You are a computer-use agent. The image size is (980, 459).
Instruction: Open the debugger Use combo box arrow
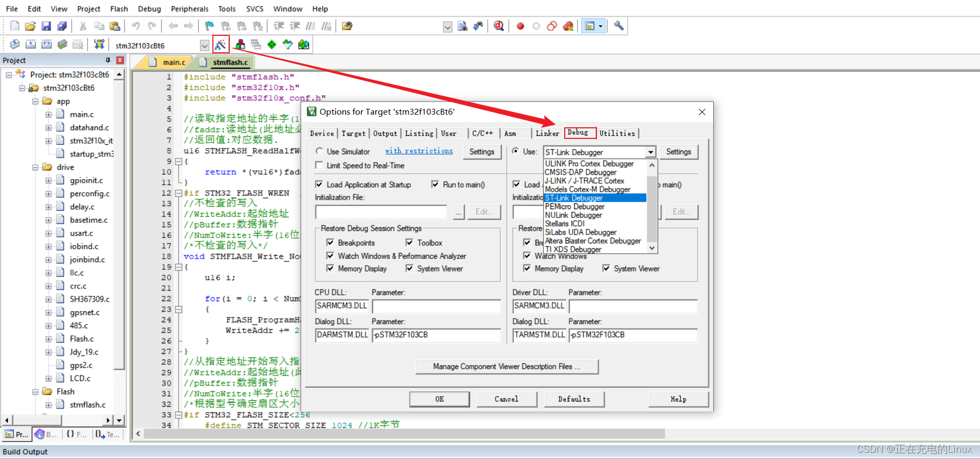point(651,152)
